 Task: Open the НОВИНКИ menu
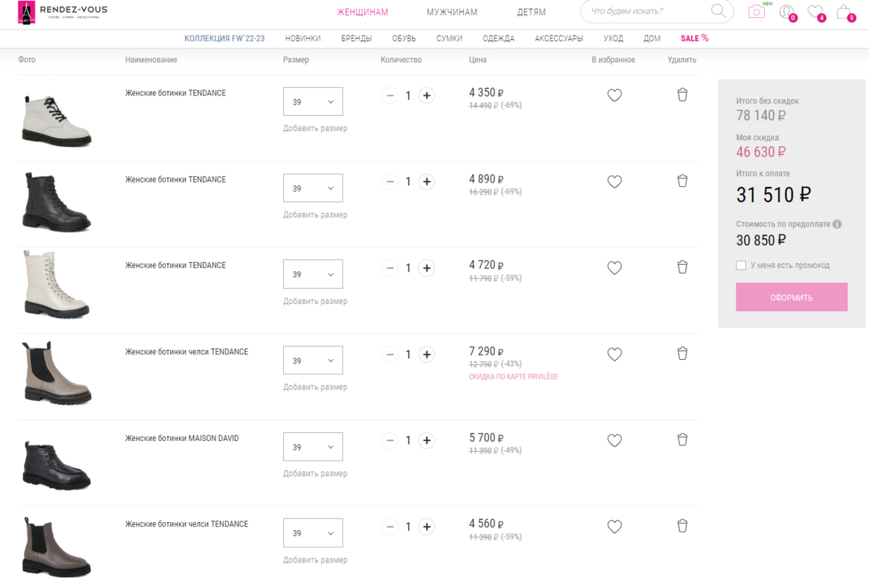(x=303, y=38)
